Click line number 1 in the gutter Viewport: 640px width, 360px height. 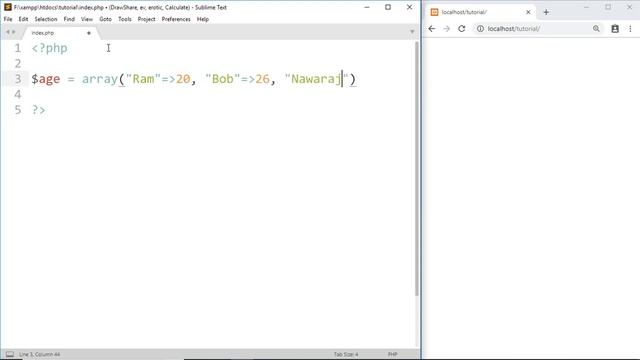18,48
